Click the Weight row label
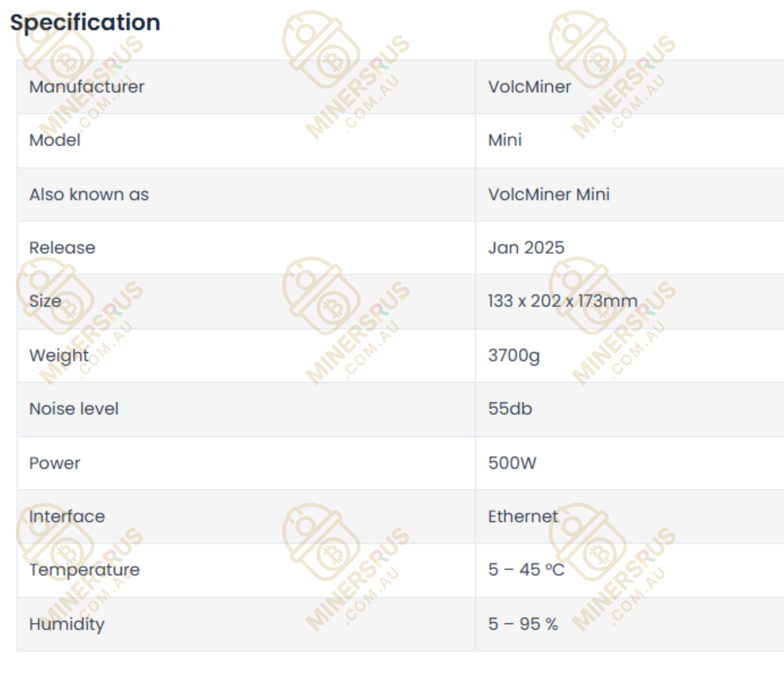784x678 pixels. [x=59, y=356]
